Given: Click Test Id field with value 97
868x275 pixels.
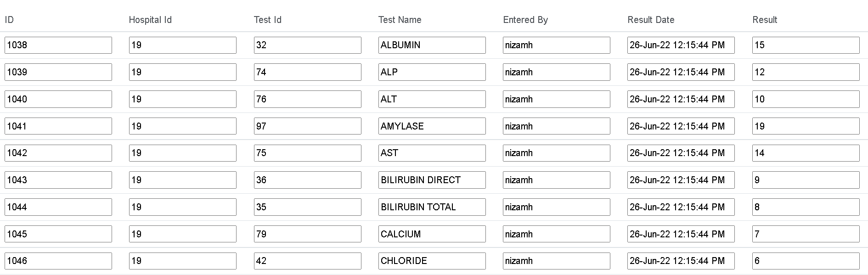Looking at the screenshot, I should (307, 126).
